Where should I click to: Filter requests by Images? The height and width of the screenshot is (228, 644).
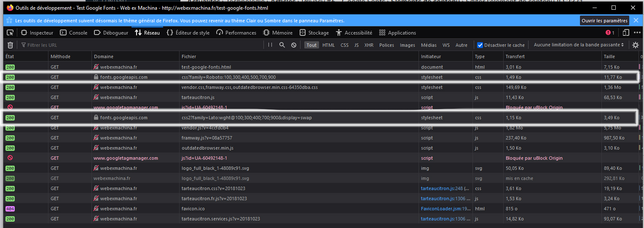tap(408, 45)
